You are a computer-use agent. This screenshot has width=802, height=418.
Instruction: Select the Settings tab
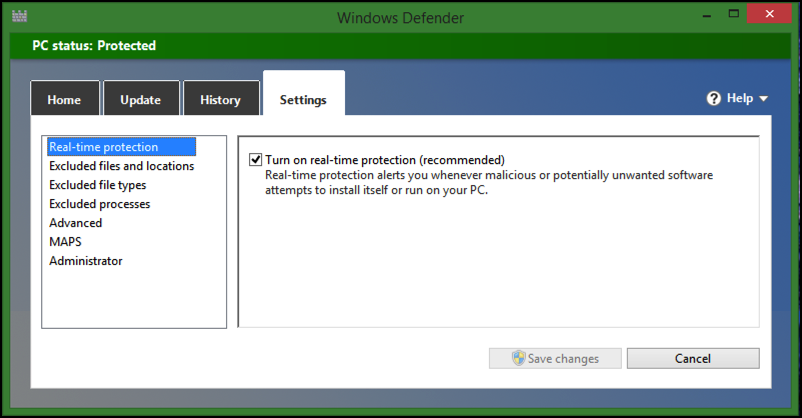click(x=303, y=95)
